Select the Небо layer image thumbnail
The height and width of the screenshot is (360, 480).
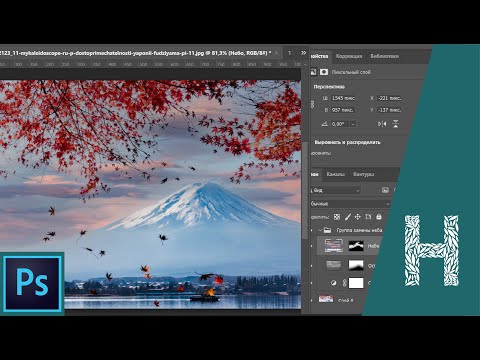click(x=333, y=246)
